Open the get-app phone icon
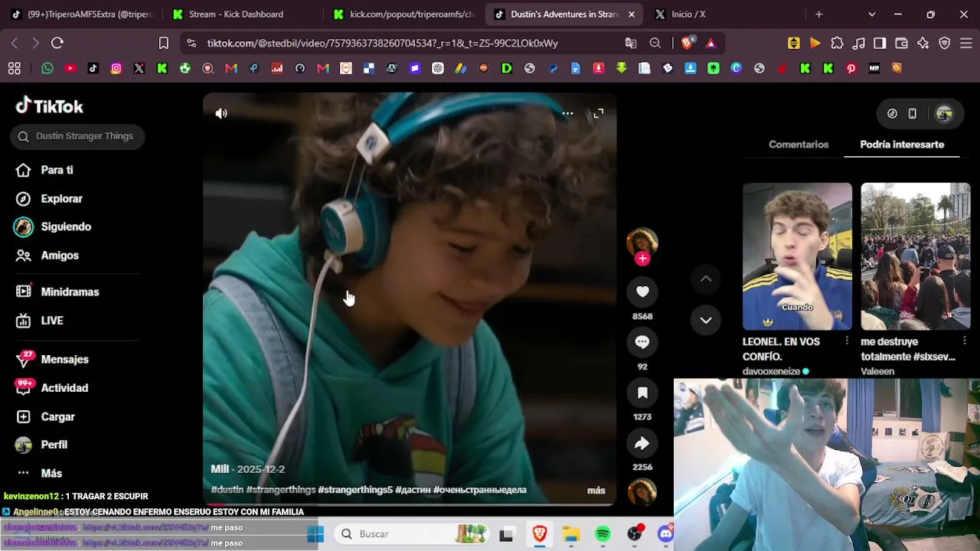The width and height of the screenshot is (980, 551). (x=912, y=114)
